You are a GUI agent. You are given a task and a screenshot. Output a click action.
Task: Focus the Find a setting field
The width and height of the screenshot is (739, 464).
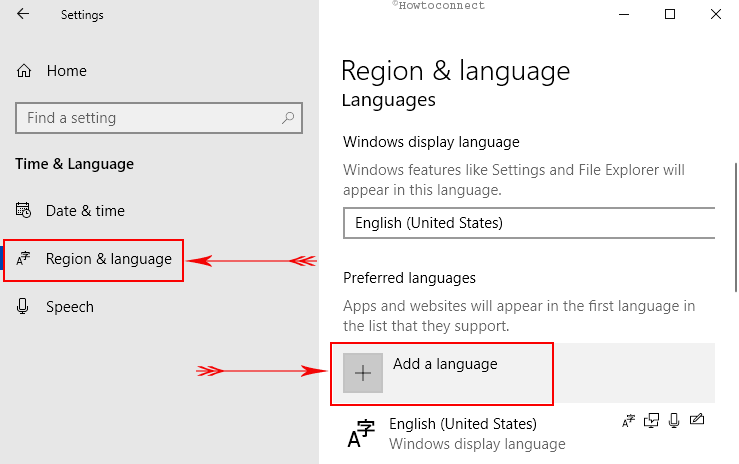point(159,118)
